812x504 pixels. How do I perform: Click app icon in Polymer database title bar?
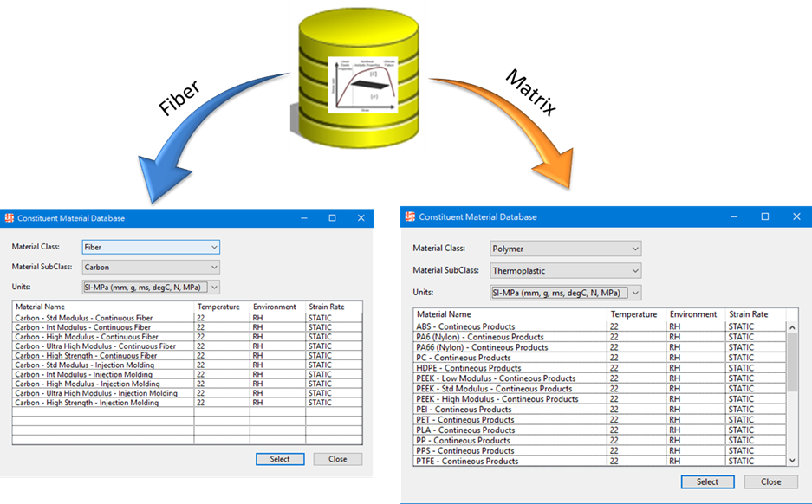(411, 216)
